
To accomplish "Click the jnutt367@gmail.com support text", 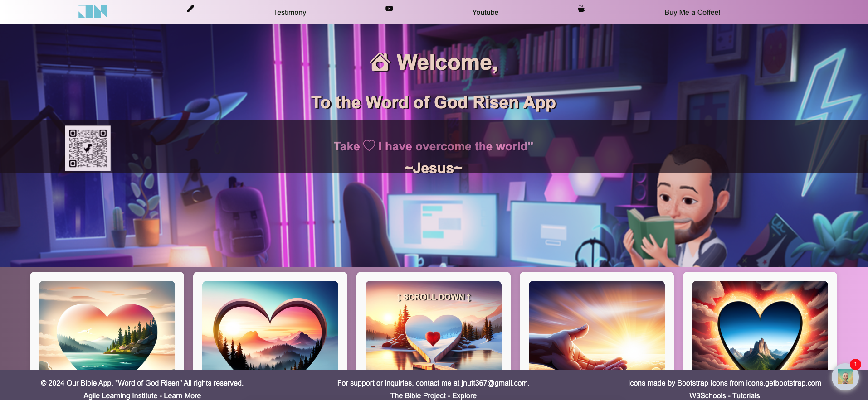I will (x=495, y=383).
